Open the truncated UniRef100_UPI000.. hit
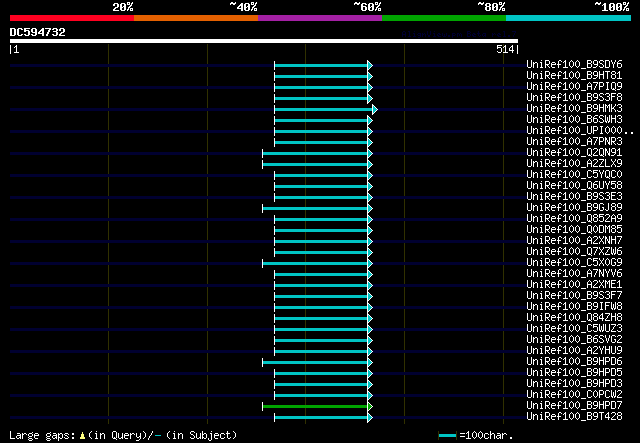This screenshot has width=640, height=443. coord(580,131)
